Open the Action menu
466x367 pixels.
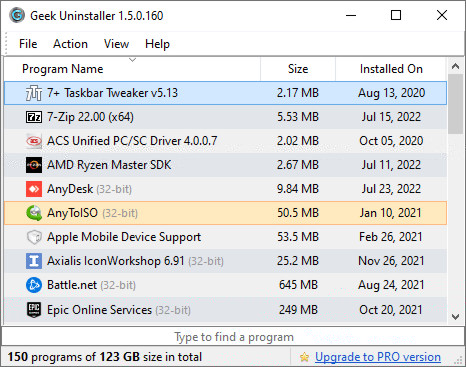tap(70, 44)
